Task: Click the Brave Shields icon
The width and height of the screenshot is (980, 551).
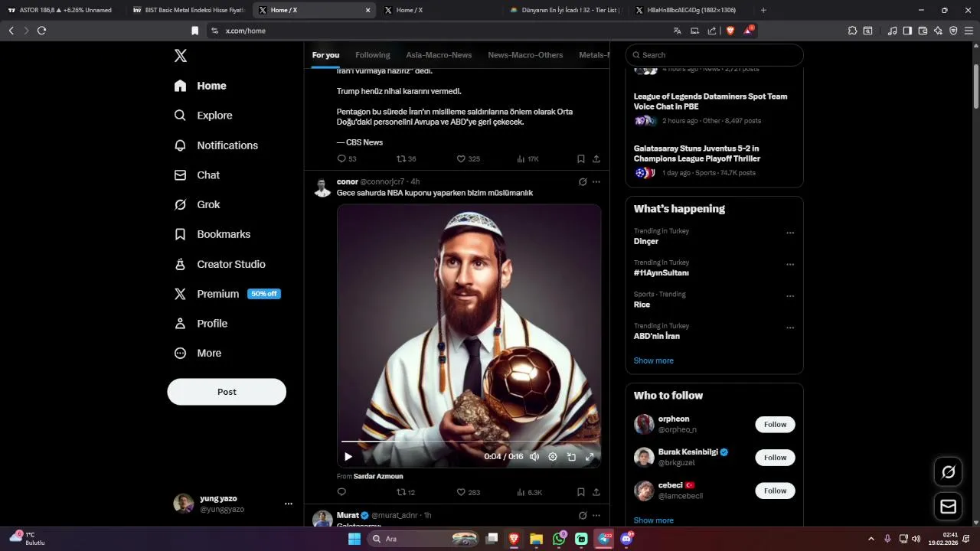Action: click(730, 31)
